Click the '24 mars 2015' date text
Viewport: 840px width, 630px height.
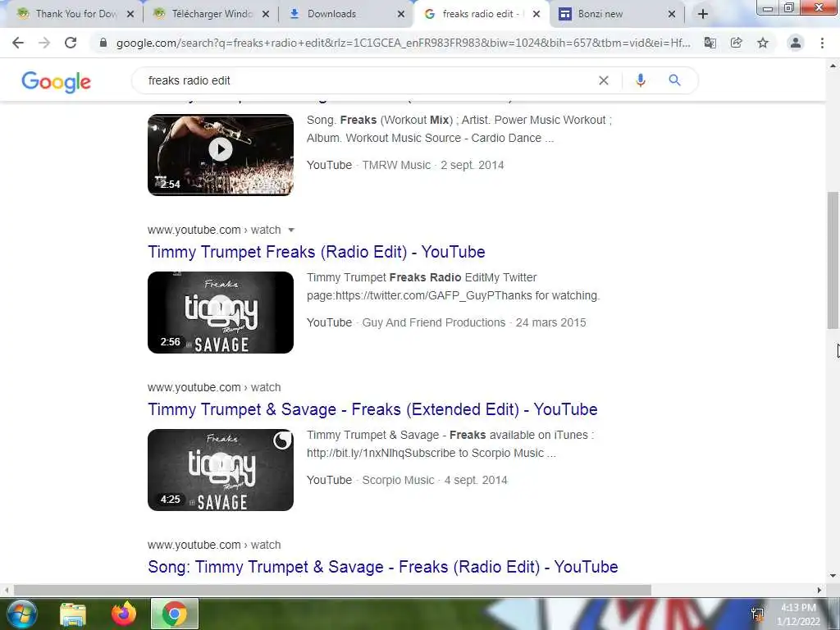coord(550,322)
